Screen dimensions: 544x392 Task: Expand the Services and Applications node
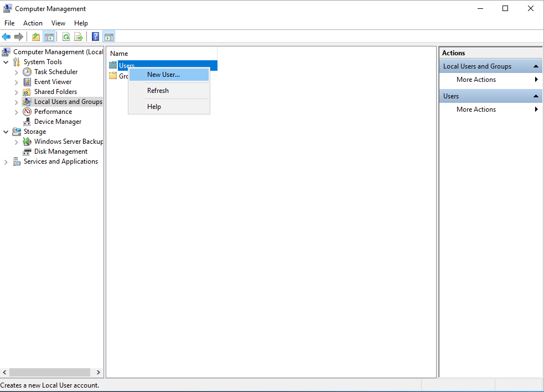point(6,162)
